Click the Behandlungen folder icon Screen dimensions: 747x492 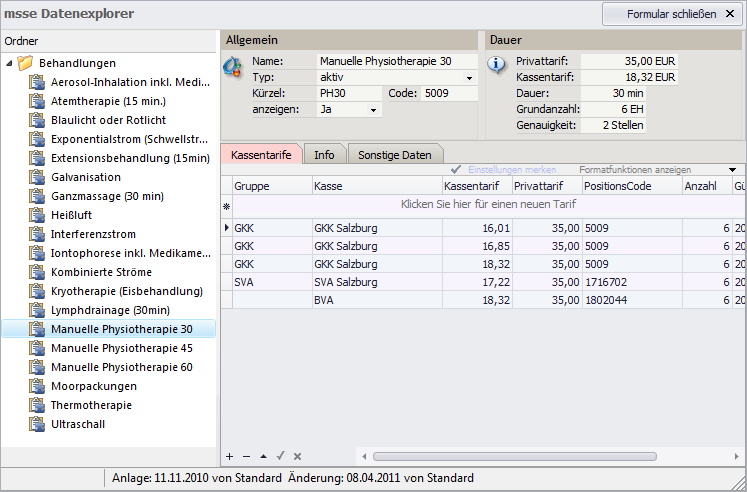[x=25, y=63]
